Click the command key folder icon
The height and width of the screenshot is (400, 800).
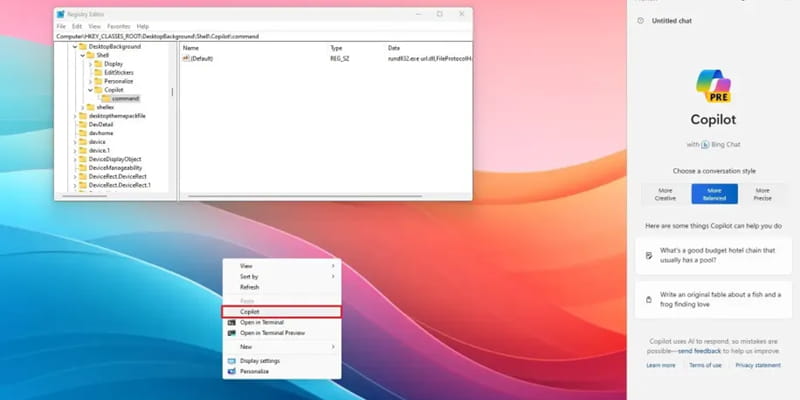pyautogui.click(x=106, y=98)
